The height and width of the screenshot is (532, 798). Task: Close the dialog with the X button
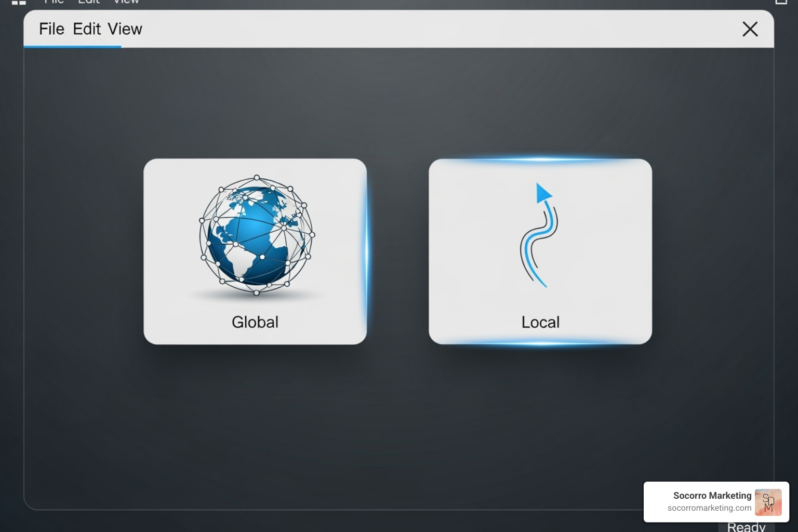pyautogui.click(x=750, y=29)
